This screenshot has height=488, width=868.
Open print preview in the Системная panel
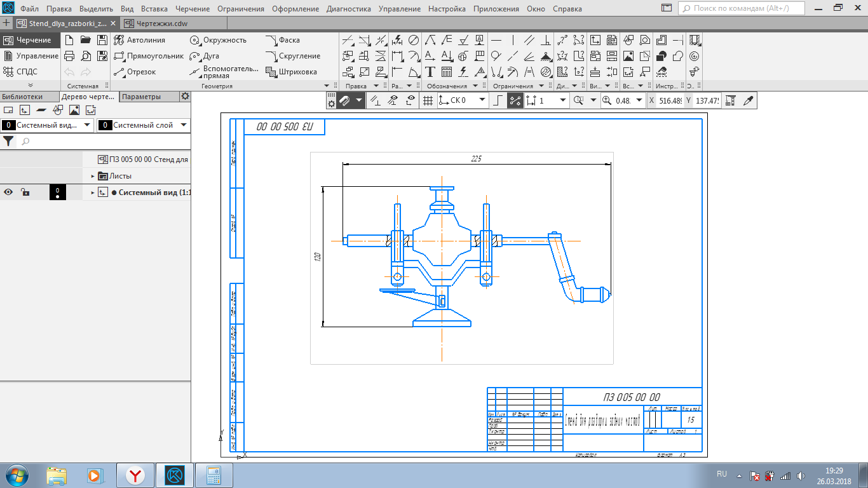(x=86, y=56)
